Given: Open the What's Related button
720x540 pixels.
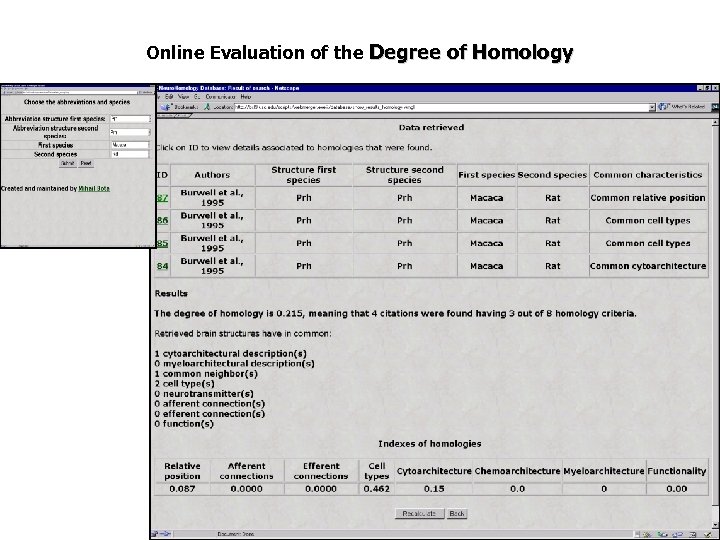Looking at the screenshot, I should (682, 107).
